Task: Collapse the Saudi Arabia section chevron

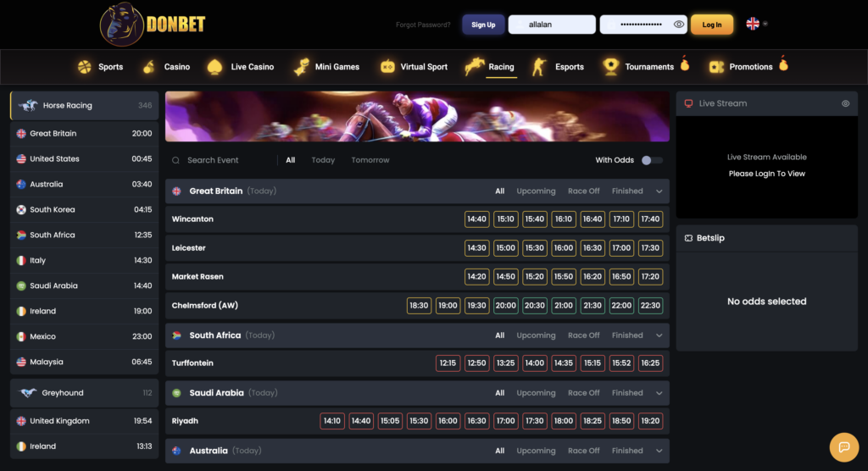Action: (x=659, y=393)
